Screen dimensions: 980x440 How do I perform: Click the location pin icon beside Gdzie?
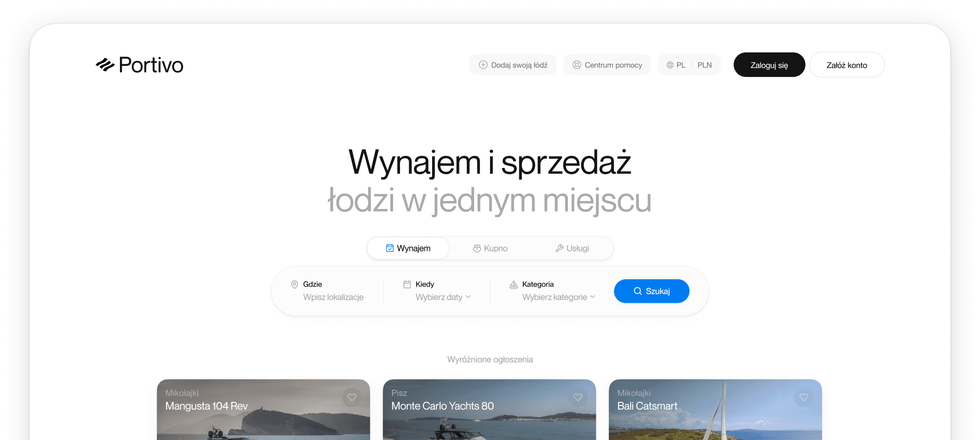coord(294,284)
